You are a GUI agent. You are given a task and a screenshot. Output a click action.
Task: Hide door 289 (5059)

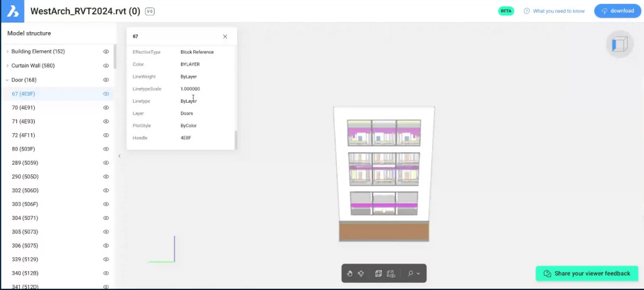(106, 163)
